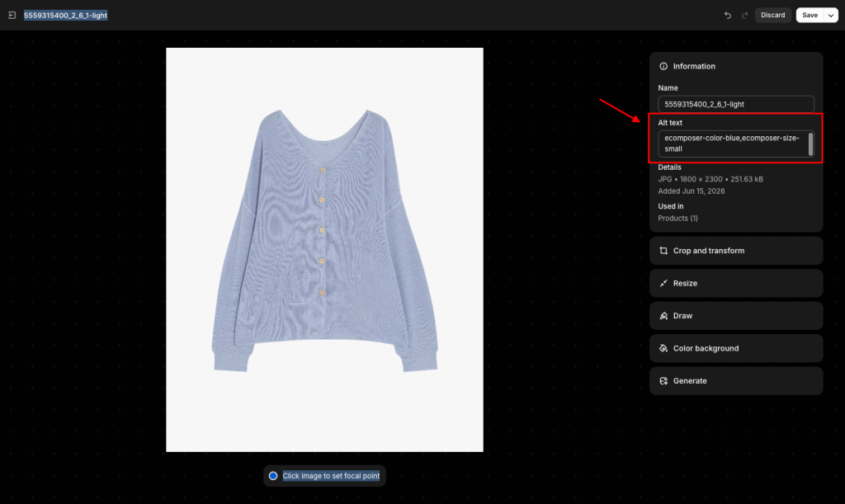Select the Crop and transform icon

click(x=663, y=251)
